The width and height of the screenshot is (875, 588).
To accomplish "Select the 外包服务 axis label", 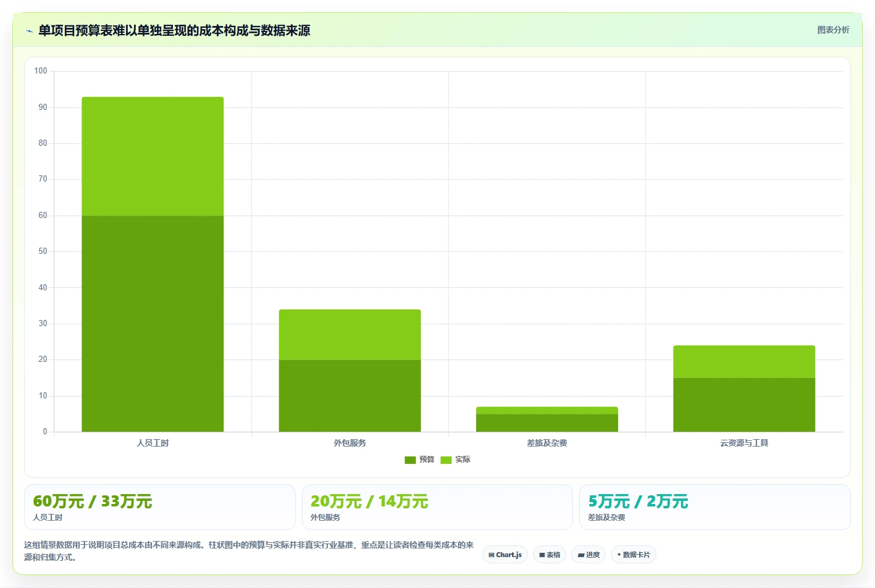I will pos(350,443).
